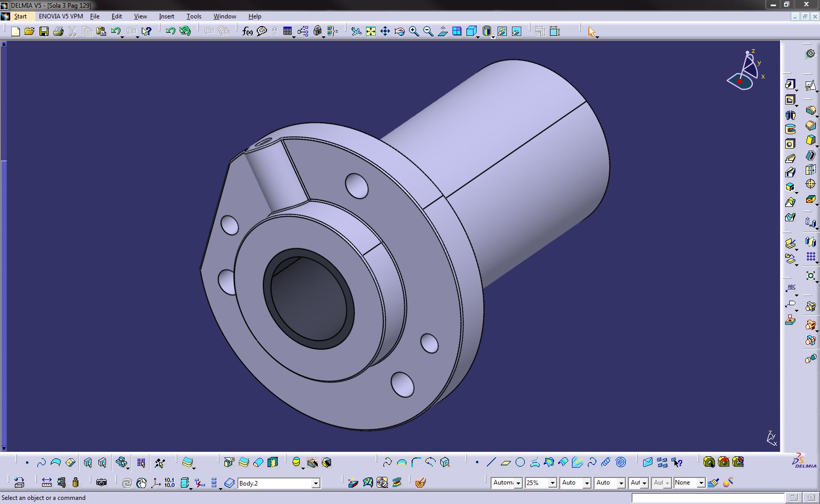
Task: Select the Pan arrows tool
Action: coord(385,31)
